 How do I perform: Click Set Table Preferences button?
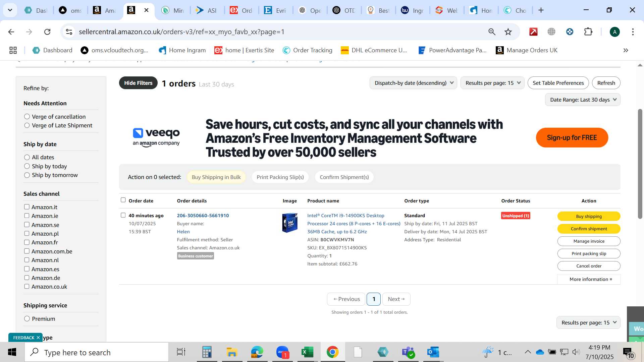(x=558, y=83)
